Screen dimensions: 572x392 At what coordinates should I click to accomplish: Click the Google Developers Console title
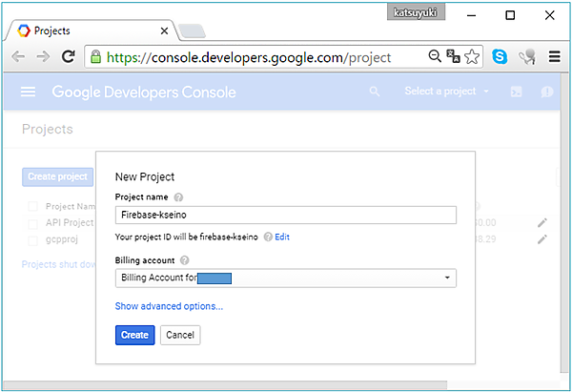[x=144, y=92]
